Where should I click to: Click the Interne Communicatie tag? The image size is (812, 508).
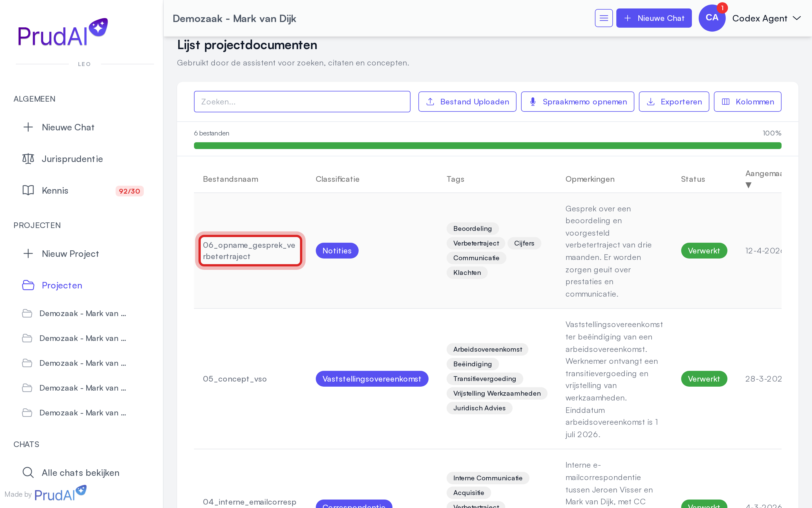487,478
